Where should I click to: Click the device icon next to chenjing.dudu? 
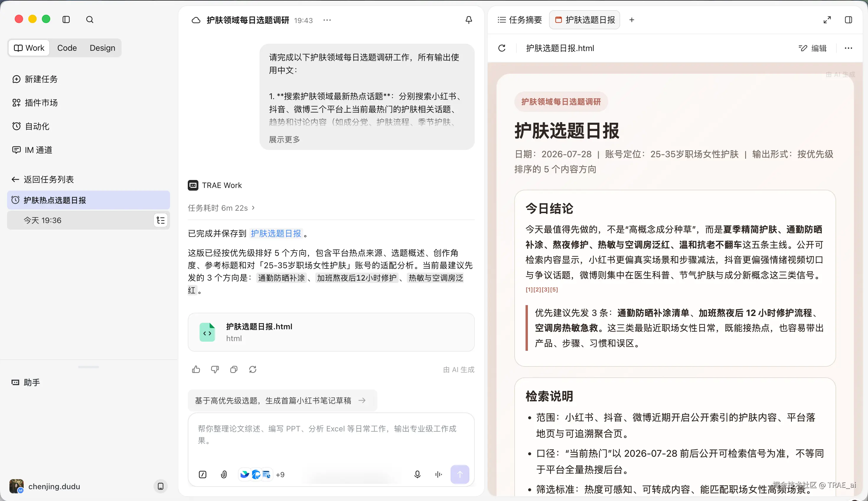(x=160, y=486)
